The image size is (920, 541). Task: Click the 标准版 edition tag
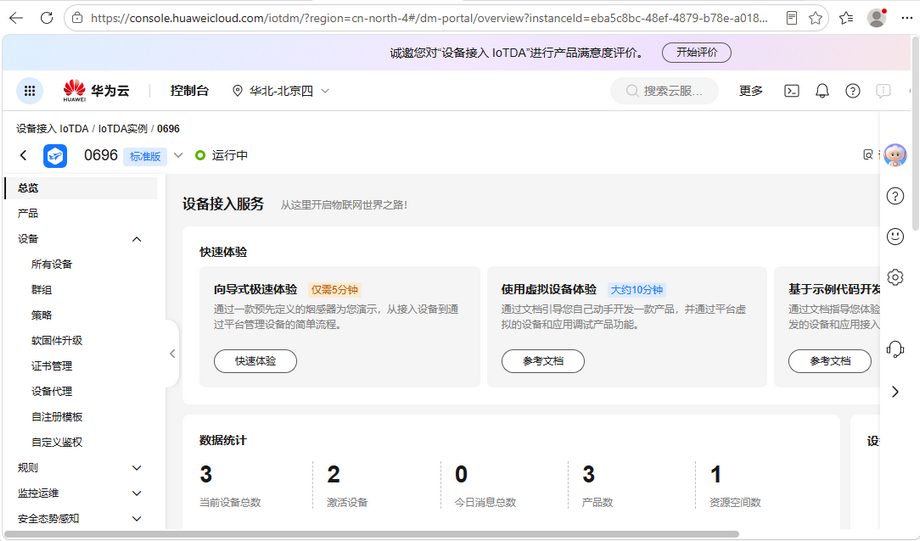pos(145,156)
